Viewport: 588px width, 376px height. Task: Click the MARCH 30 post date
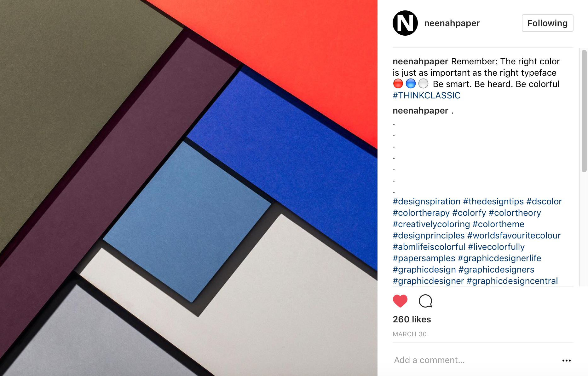pyautogui.click(x=409, y=334)
